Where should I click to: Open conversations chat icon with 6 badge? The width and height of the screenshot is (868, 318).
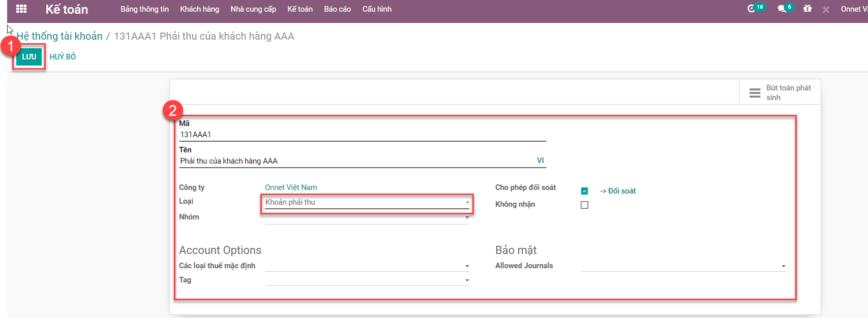[782, 9]
